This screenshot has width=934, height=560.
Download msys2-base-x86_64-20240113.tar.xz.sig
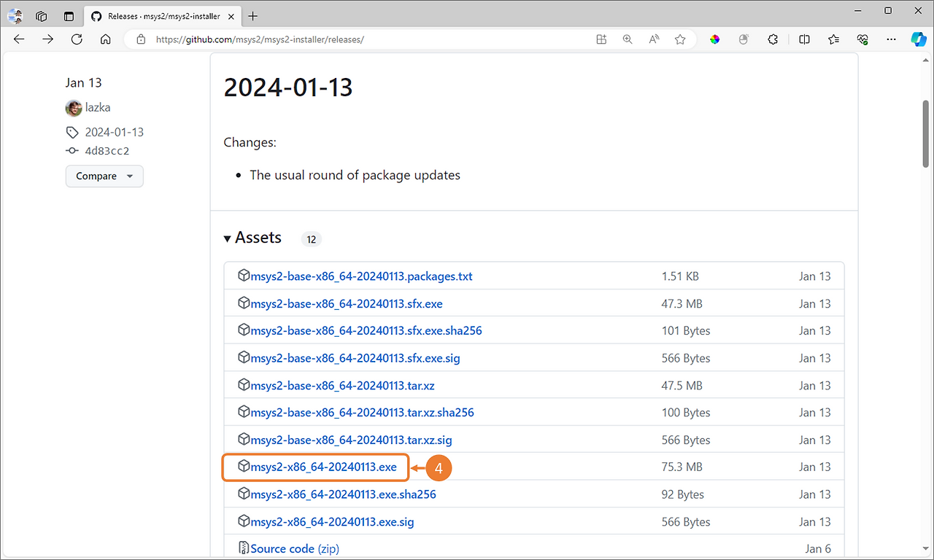tap(351, 440)
